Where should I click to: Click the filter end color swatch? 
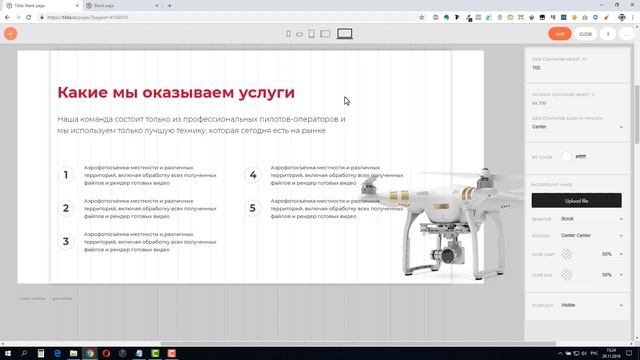tap(566, 275)
